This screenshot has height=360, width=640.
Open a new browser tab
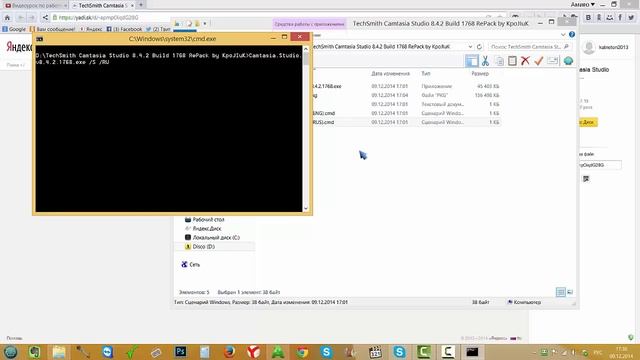click(x=141, y=5)
